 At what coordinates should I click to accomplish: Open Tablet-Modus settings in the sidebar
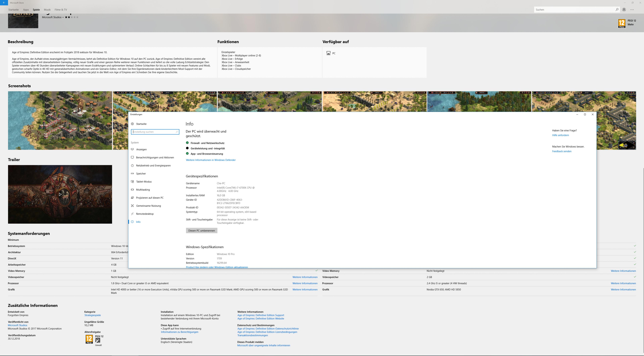tap(144, 182)
